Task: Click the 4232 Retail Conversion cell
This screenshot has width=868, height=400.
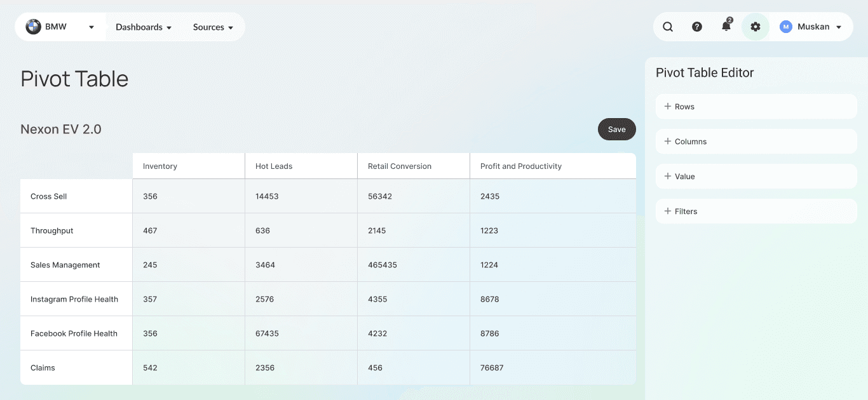Action: click(414, 333)
